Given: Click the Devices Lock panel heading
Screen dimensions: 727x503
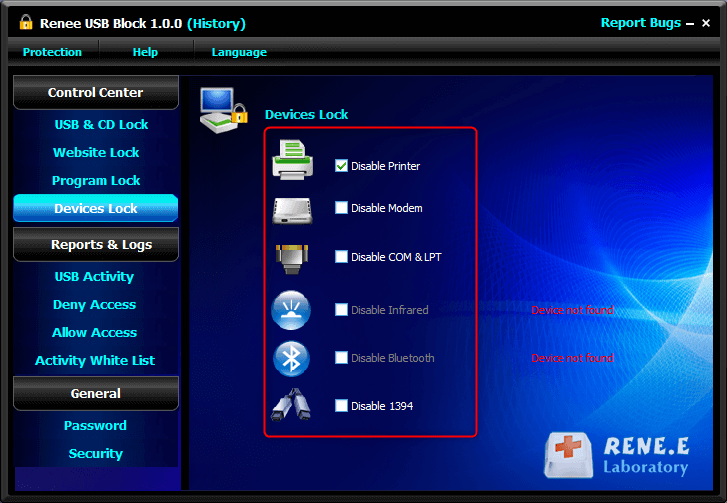Looking at the screenshot, I should (x=306, y=115).
